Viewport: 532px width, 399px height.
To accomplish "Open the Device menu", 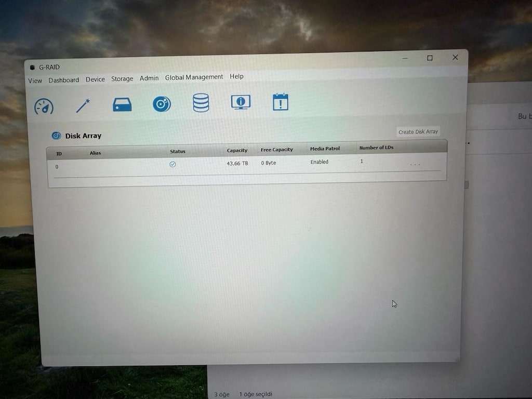I will coord(95,79).
